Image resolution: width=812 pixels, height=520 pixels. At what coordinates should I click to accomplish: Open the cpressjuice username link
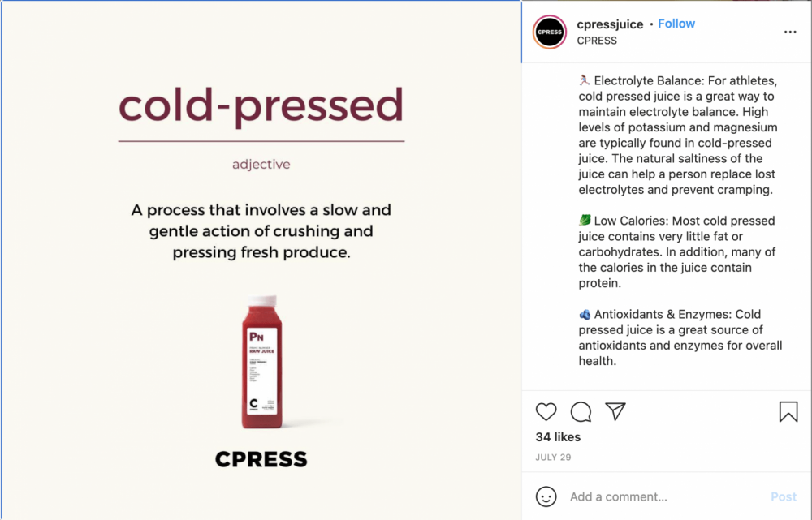tap(611, 24)
